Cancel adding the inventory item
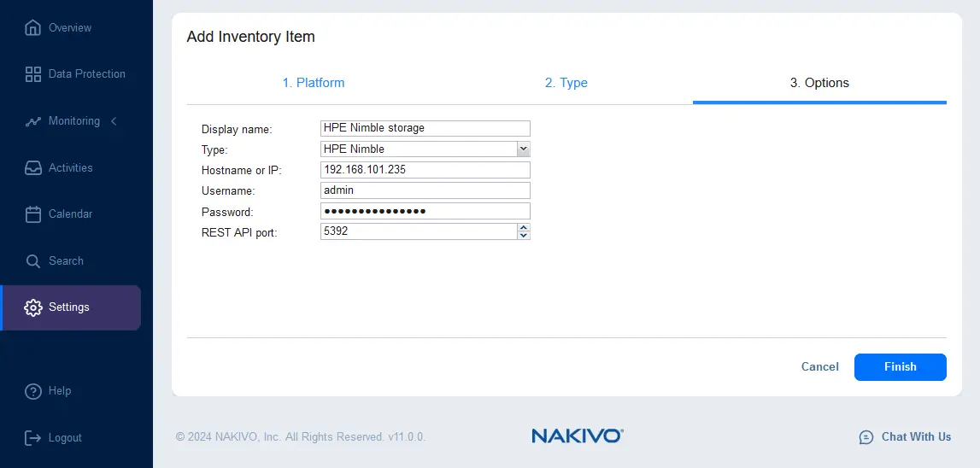 click(x=819, y=366)
